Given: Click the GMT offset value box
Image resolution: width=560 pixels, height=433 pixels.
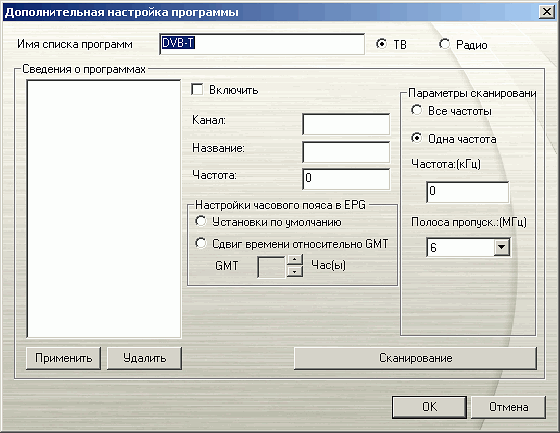Looking at the screenshot, I should [271, 267].
